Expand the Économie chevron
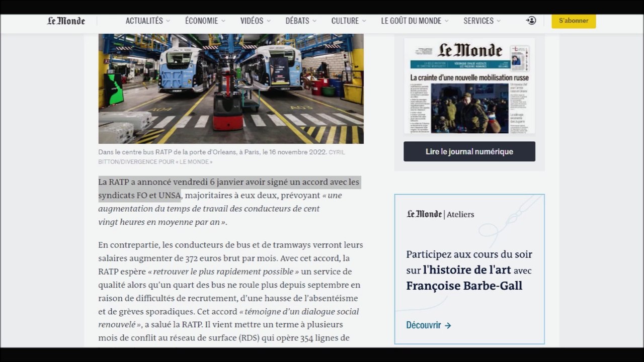The width and height of the screenshot is (644, 362). (x=223, y=21)
